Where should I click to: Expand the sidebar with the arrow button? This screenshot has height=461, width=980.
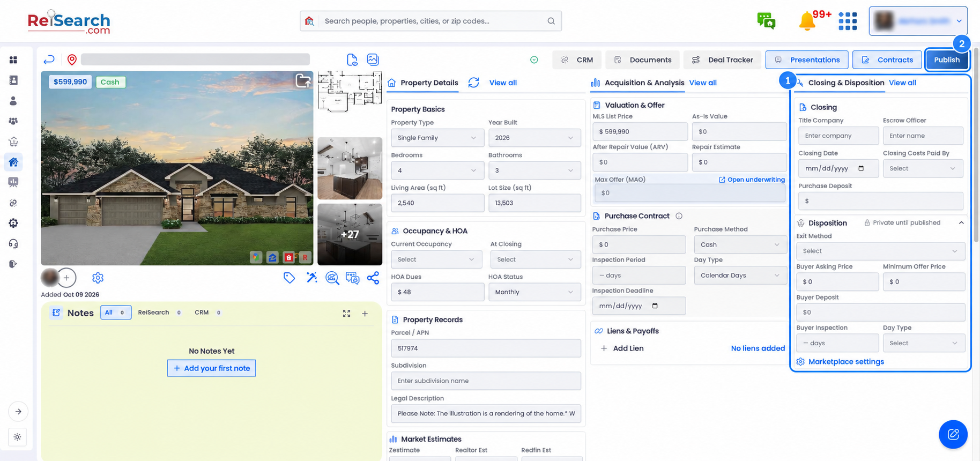pos(18,412)
